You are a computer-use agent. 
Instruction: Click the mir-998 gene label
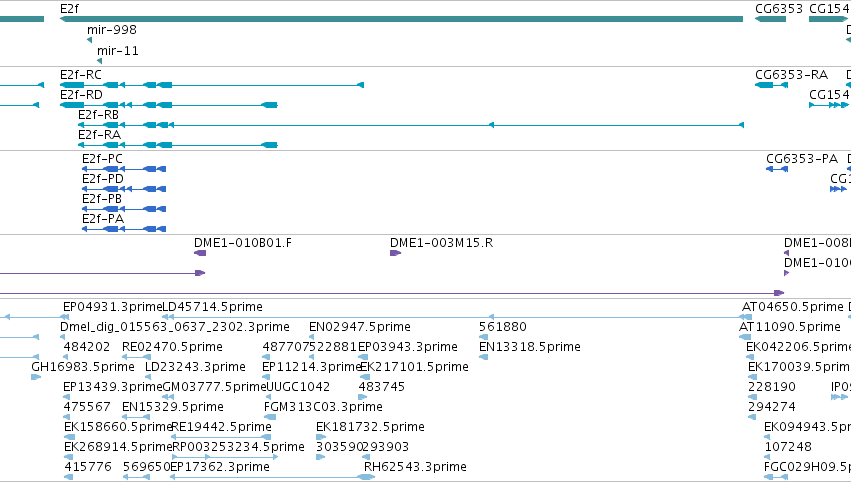click(112, 30)
